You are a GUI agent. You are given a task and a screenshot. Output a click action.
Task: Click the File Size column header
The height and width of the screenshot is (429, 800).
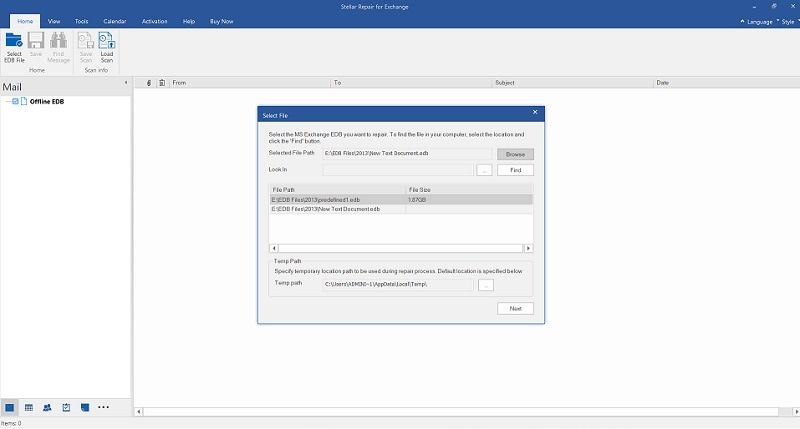(469, 189)
